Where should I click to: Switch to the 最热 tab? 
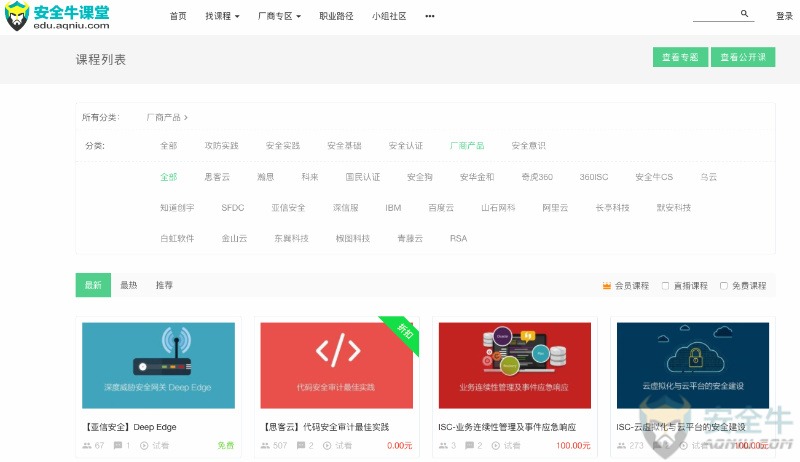[129, 285]
